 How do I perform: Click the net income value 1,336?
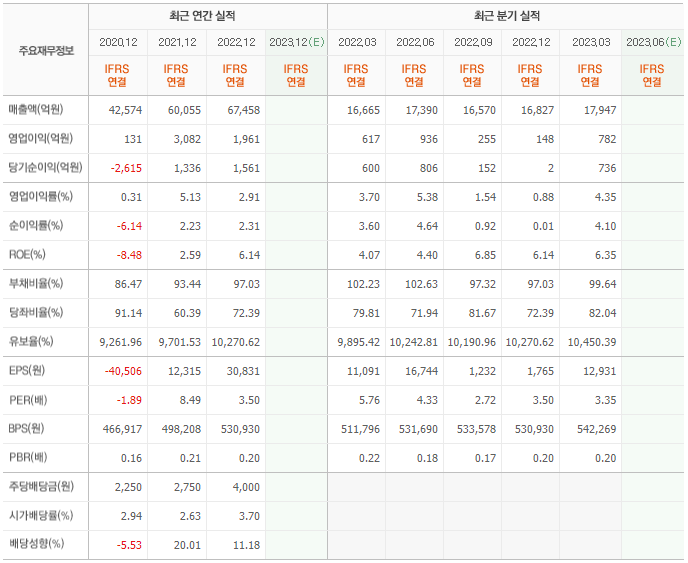click(x=187, y=168)
